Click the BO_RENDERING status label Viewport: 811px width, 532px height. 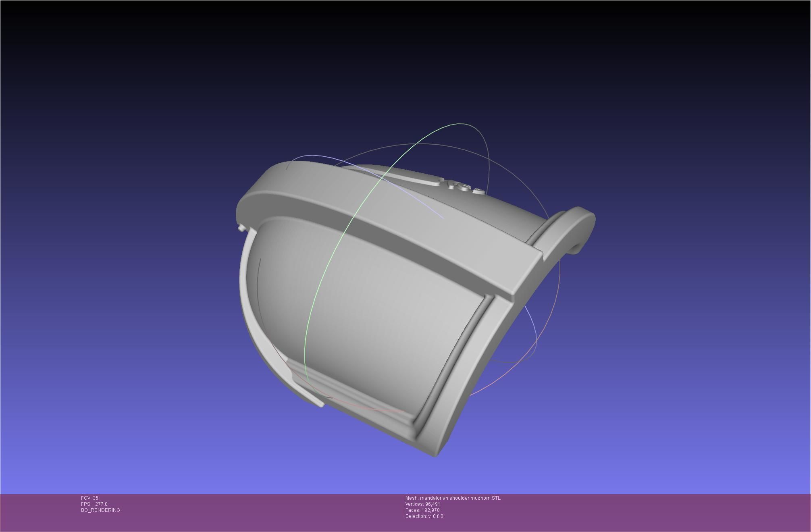[100, 510]
